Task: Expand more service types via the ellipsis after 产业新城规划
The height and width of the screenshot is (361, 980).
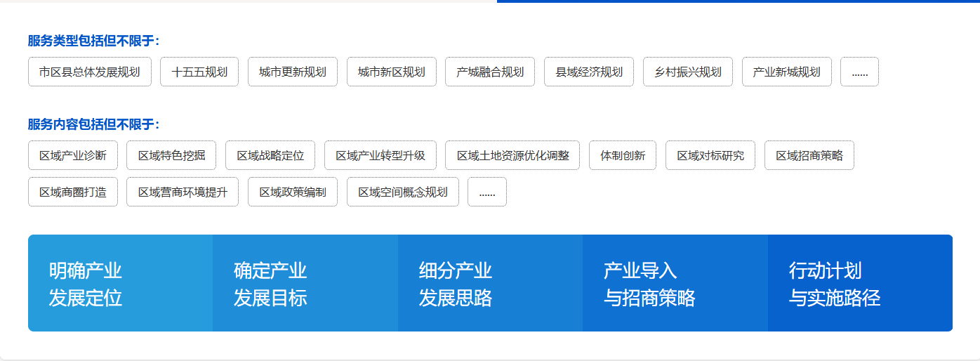Action: click(x=859, y=72)
